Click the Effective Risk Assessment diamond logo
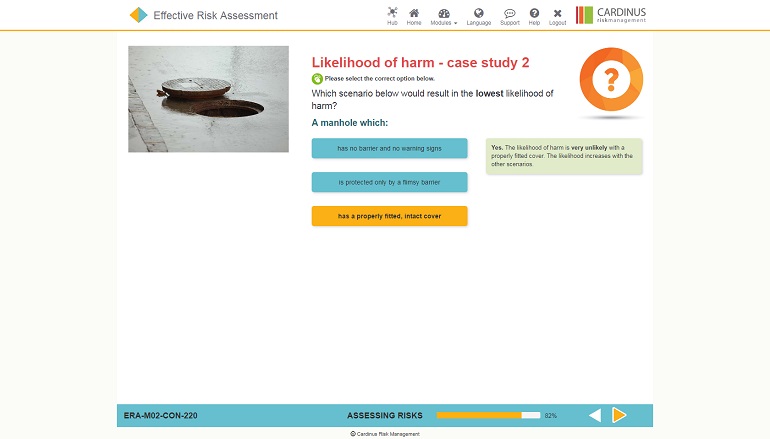The width and height of the screenshot is (770, 439). pos(138,15)
